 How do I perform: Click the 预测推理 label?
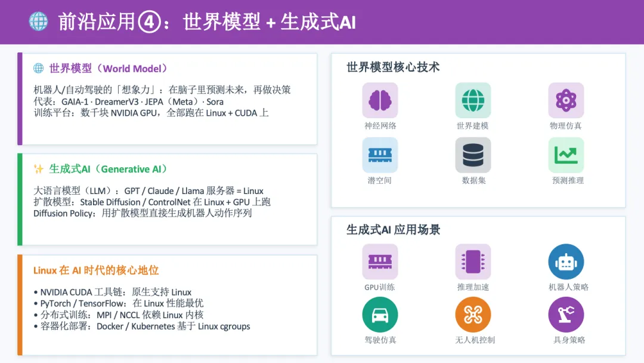click(x=568, y=180)
